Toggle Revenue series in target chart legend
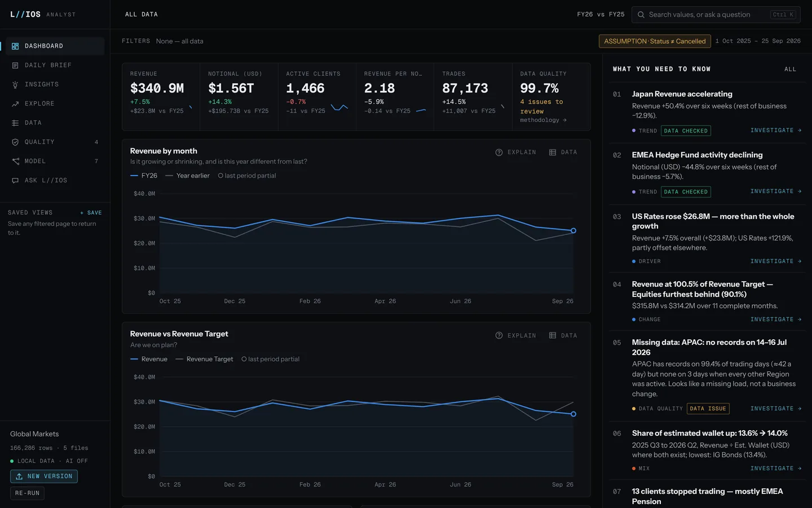Image resolution: width=812 pixels, height=508 pixels. [149, 359]
